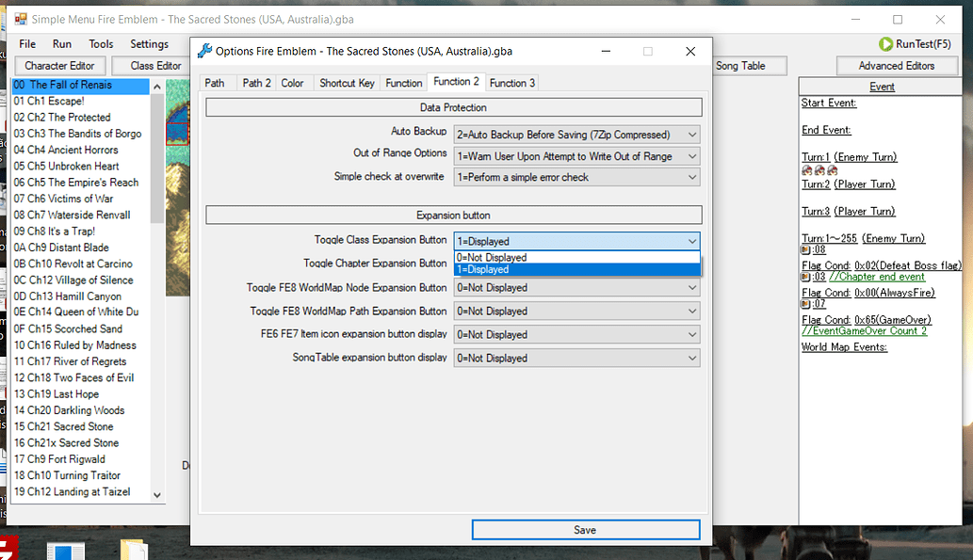Switch to the Function 3 tab
Image resolution: width=973 pixels, height=560 pixels.
click(511, 82)
